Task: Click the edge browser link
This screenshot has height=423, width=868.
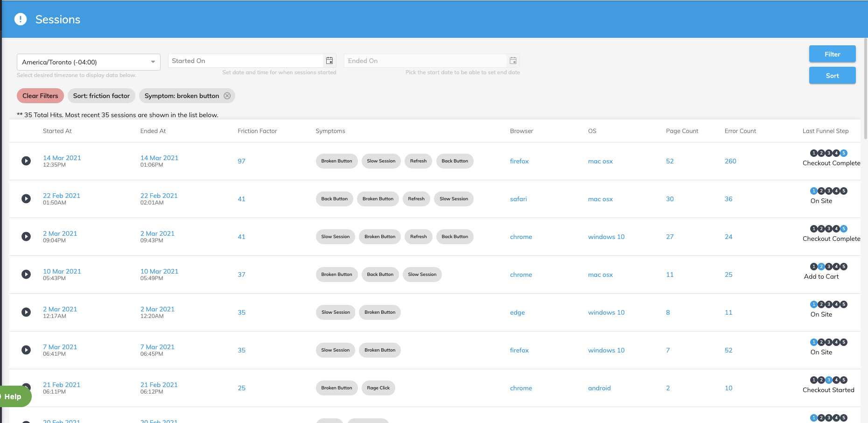Action: click(518, 312)
